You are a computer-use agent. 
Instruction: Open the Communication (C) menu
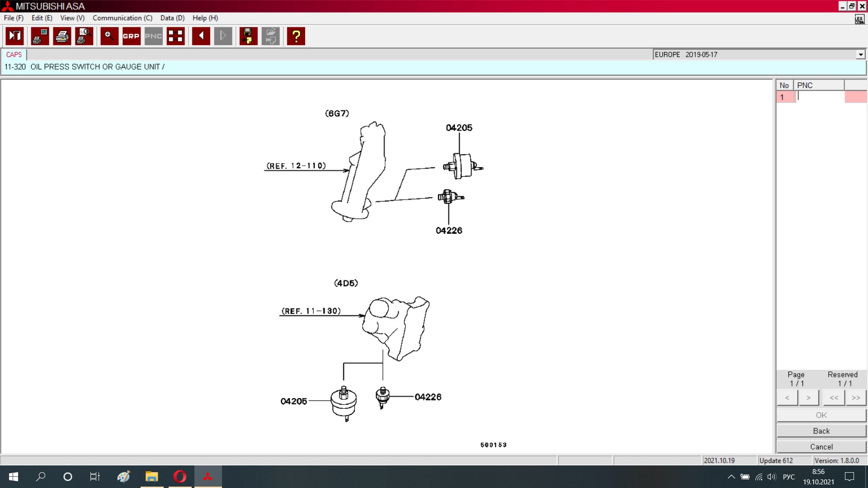point(122,18)
